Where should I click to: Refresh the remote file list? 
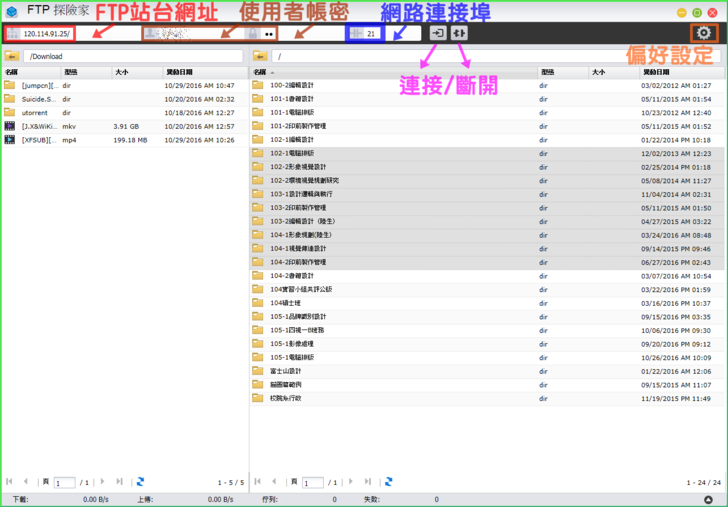(387, 482)
